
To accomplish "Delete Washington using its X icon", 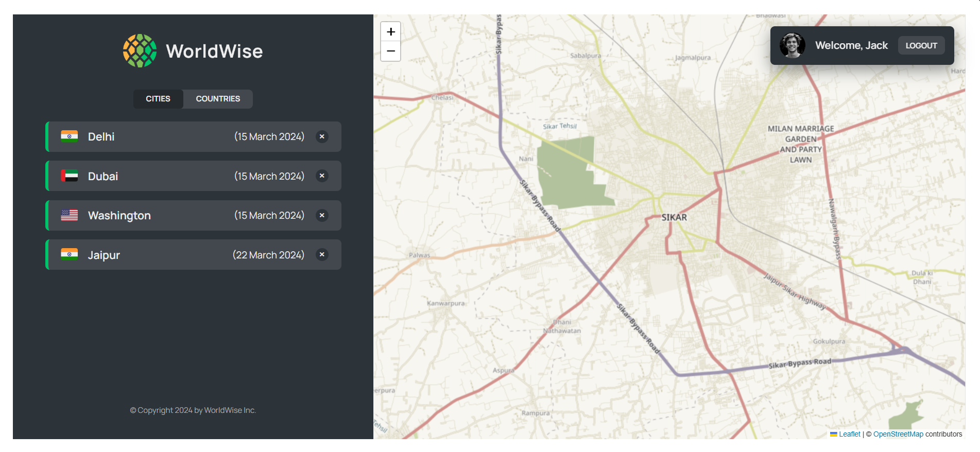I will (322, 215).
